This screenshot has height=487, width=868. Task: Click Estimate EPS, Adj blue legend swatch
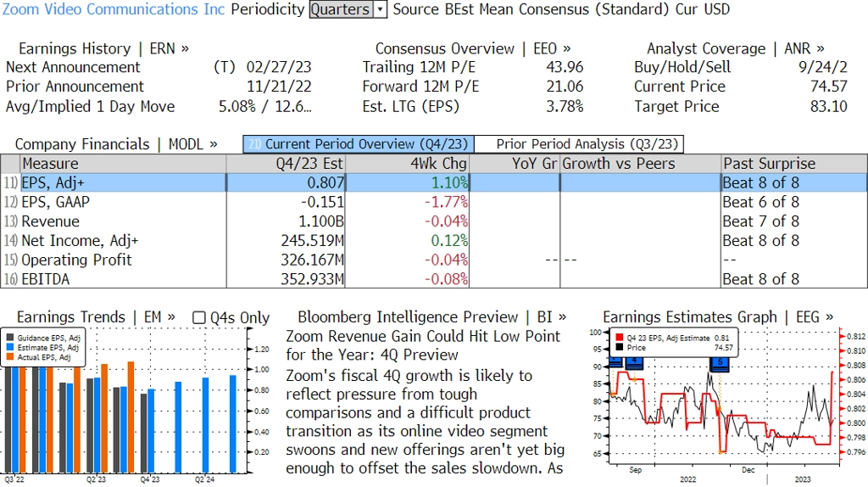[10, 347]
